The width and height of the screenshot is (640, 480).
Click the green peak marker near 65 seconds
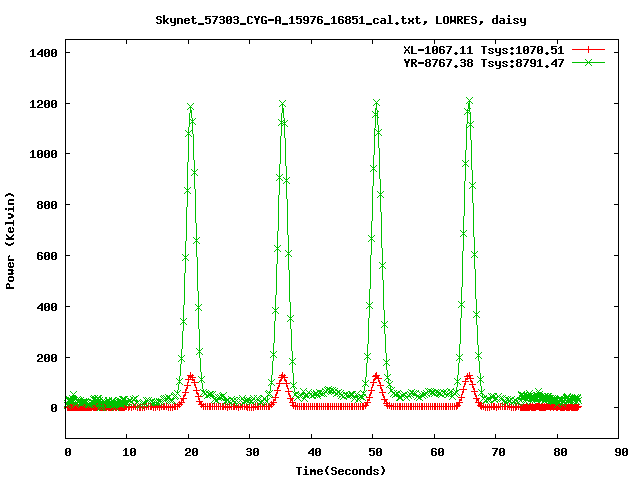pyautogui.click(x=469, y=101)
